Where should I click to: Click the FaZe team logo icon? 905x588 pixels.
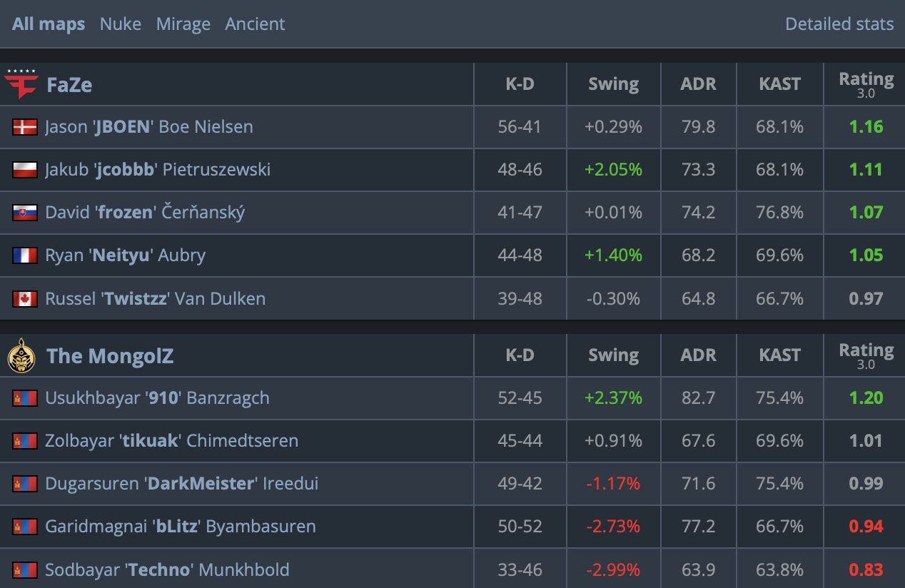tap(21, 84)
